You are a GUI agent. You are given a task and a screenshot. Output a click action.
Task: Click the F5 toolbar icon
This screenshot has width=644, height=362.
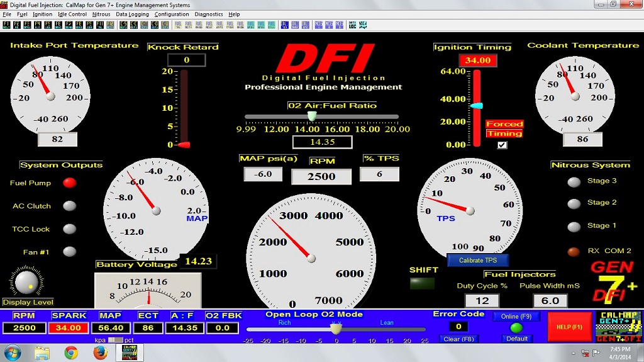coord(48,25)
